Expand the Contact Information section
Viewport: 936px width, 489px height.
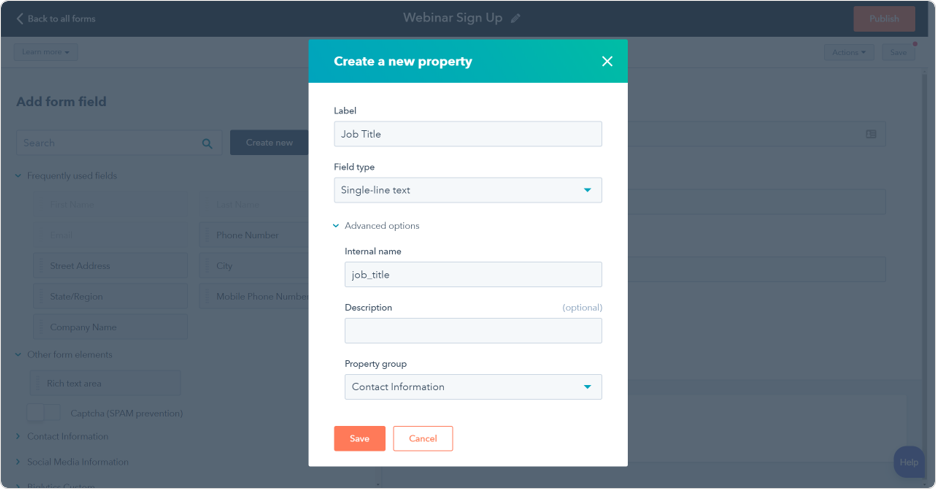click(18, 436)
